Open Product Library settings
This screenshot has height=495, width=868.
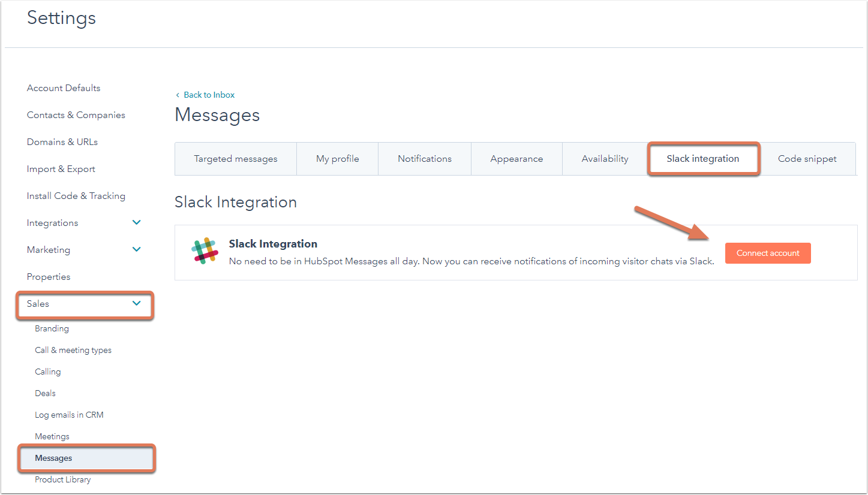click(x=63, y=479)
